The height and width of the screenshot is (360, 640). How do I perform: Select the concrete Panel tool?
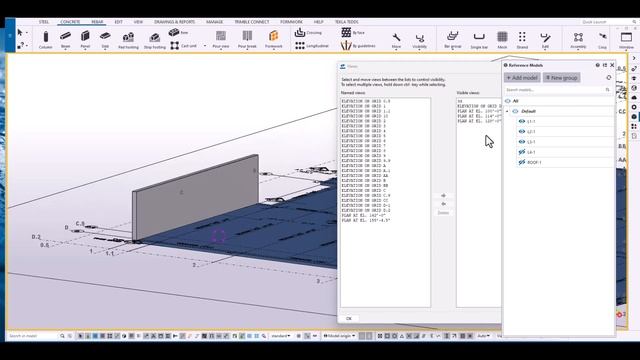85,40
